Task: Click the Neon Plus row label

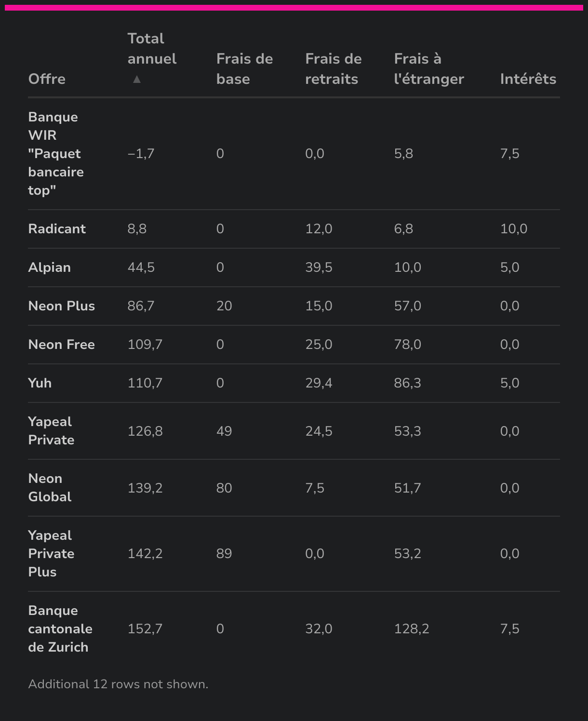Action: click(62, 306)
